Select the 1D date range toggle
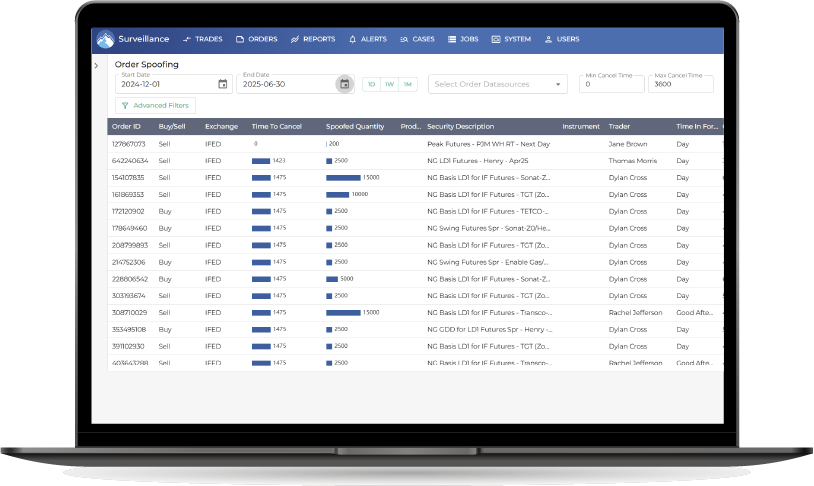This screenshot has width=814, height=486. (x=372, y=84)
